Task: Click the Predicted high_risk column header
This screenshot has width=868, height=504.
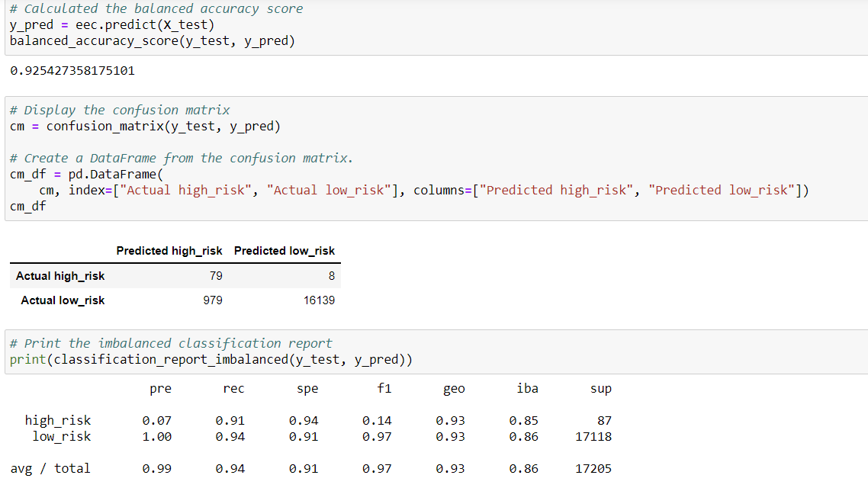Action: [169, 251]
